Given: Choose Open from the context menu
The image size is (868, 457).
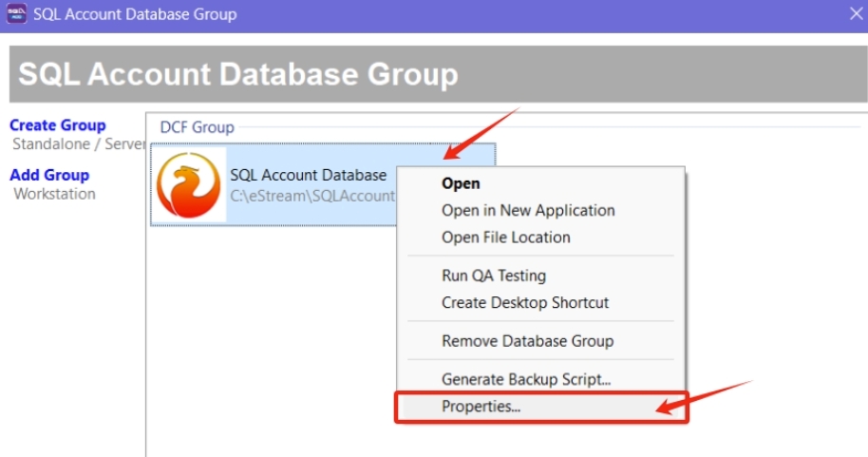Looking at the screenshot, I should (x=461, y=183).
